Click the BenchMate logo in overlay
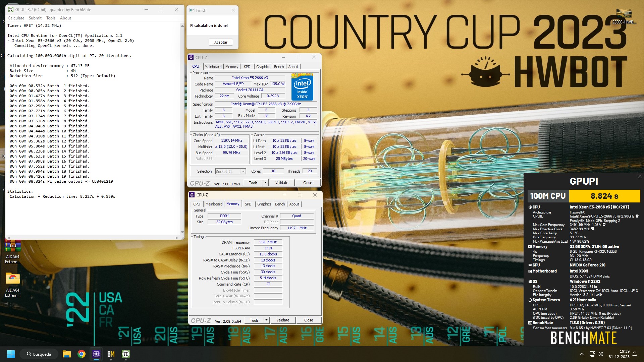The image size is (644, 362). 584,338
